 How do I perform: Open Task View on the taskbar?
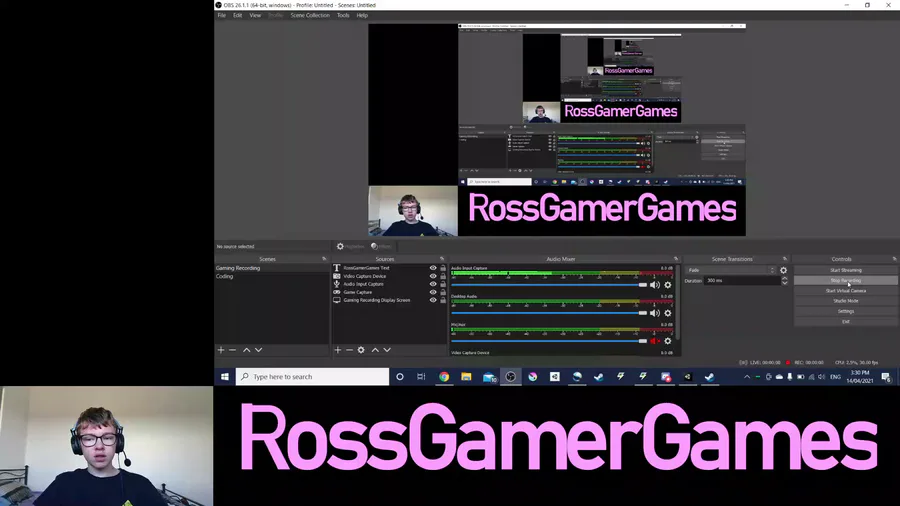[x=421, y=377]
